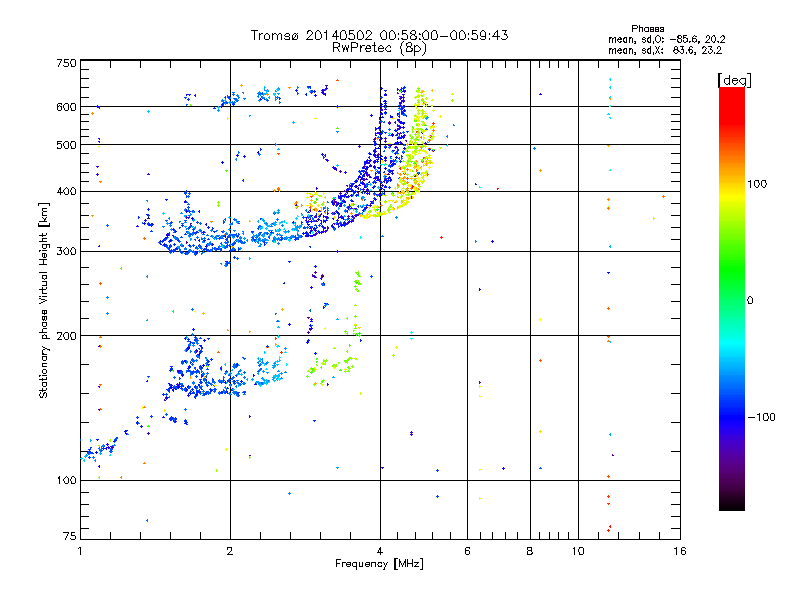The image size is (800, 600).
Task: Click the 'Stationary phase Virtual Height [km]' axis title
Action: coord(44,300)
